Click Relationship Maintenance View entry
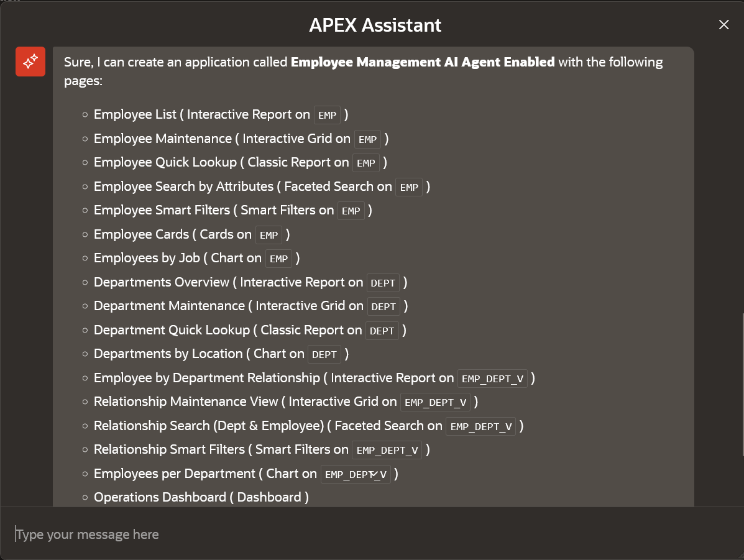 point(286,402)
